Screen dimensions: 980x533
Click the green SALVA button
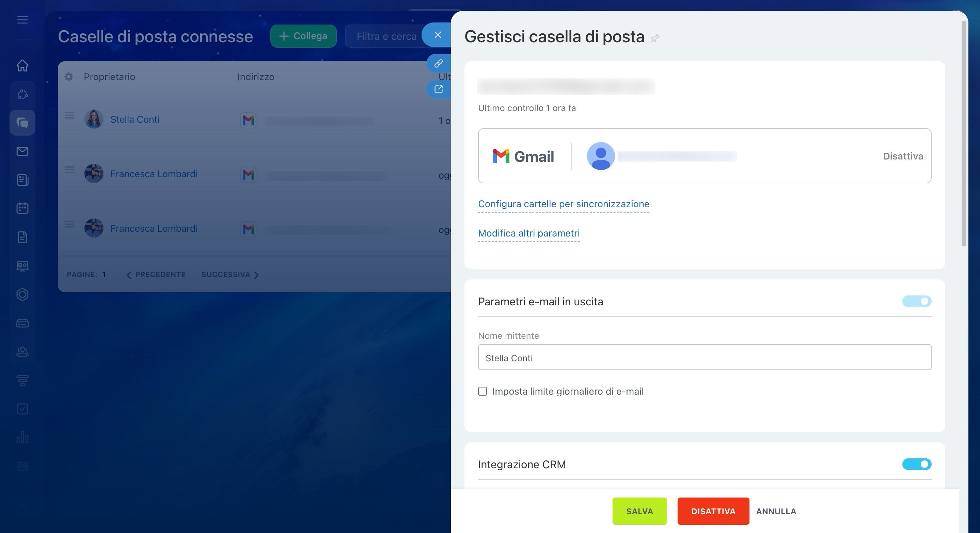(x=639, y=511)
